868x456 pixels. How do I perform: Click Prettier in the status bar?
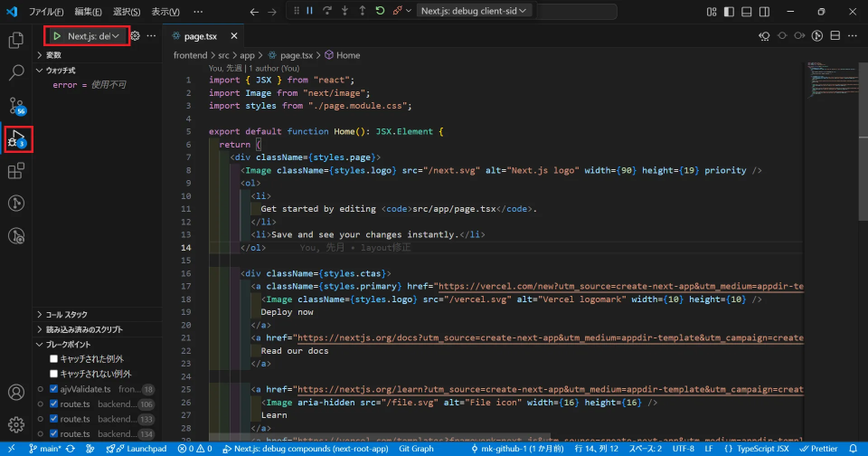pos(819,449)
